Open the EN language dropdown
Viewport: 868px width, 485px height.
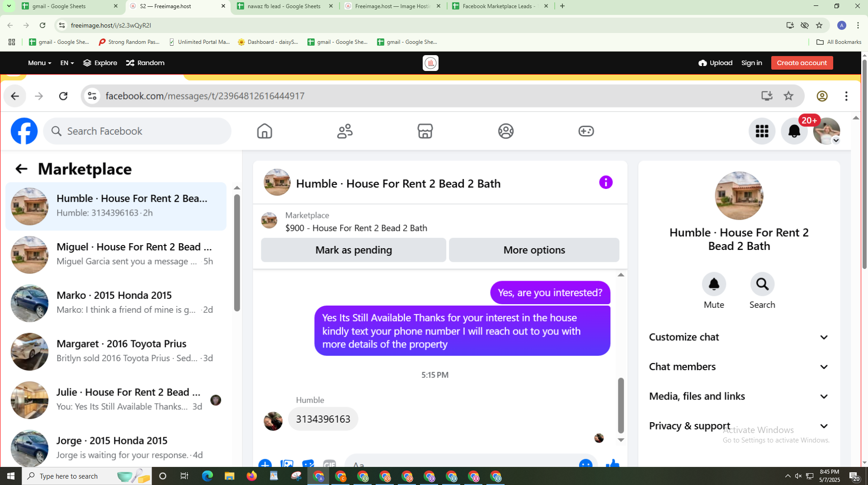(x=67, y=63)
